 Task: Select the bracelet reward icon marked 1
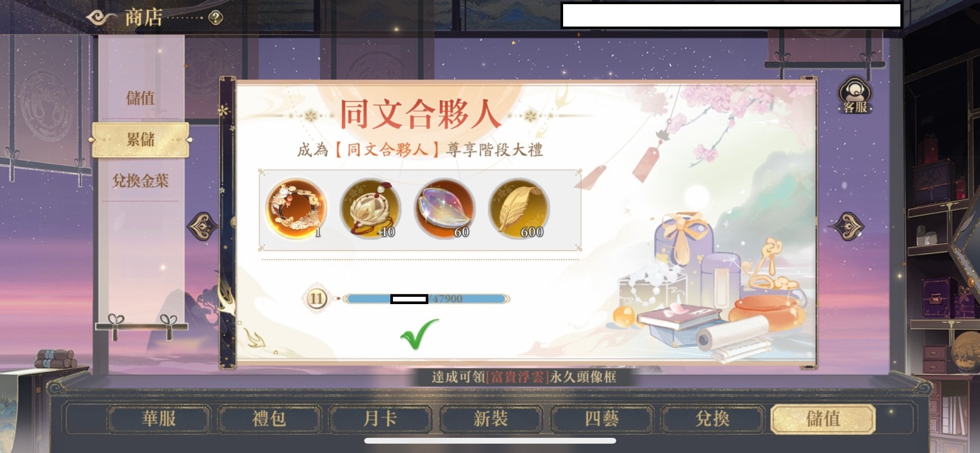[x=297, y=209]
